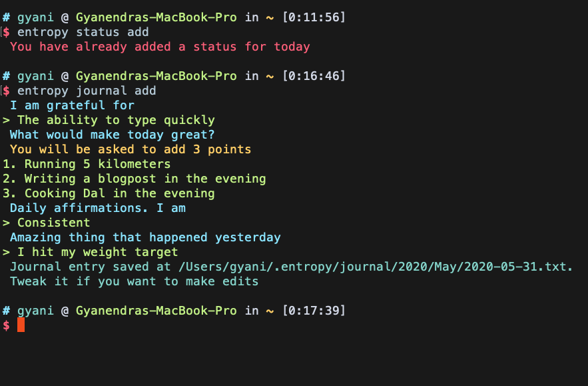Click the 'What would make today great?' prompt
This screenshot has width=588, height=386.
(x=112, y=135)
